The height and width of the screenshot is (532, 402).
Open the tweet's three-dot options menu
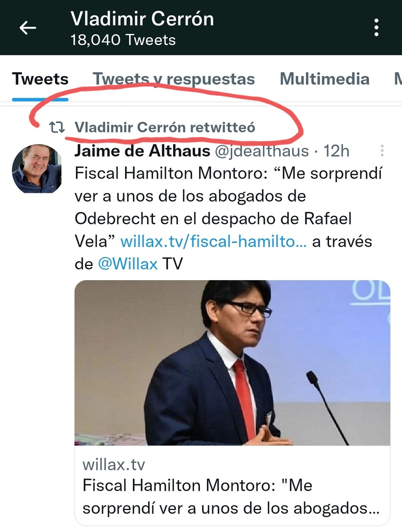click(x=382, y=150)
